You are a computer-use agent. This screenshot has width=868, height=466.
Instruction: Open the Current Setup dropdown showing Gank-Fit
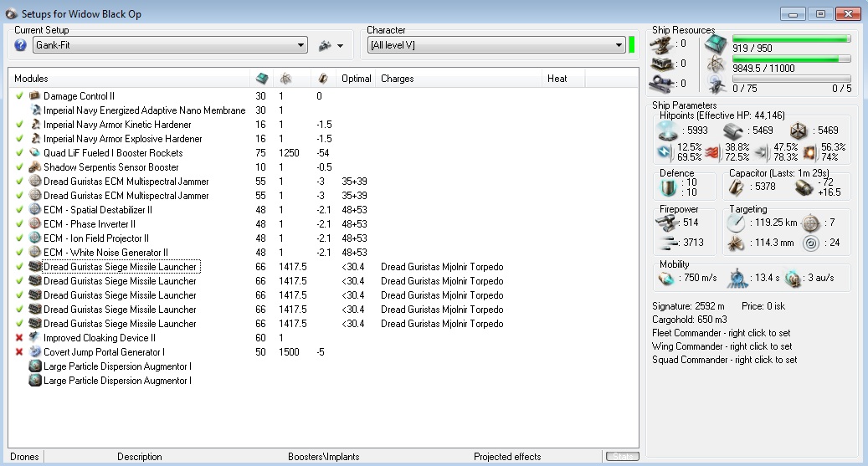coord(170,45)
